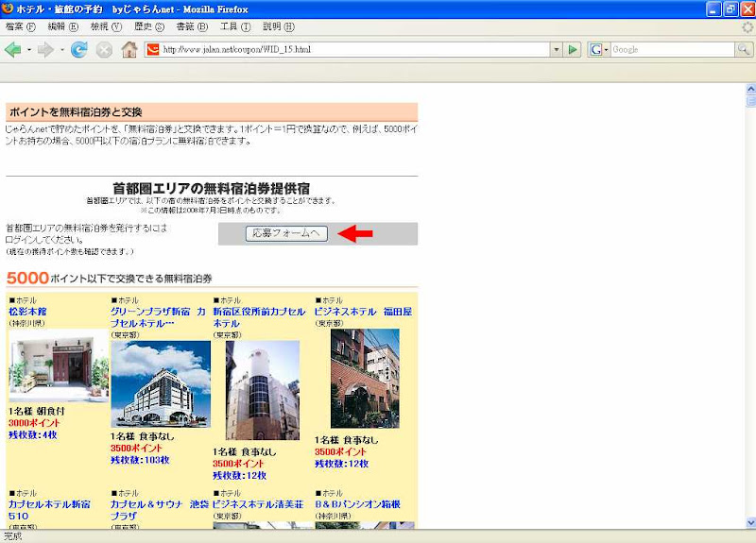
Task: Click the 新宿区役所前カプセルホテル tower photo
Action: pyautogui.click(x=263, y=390)
